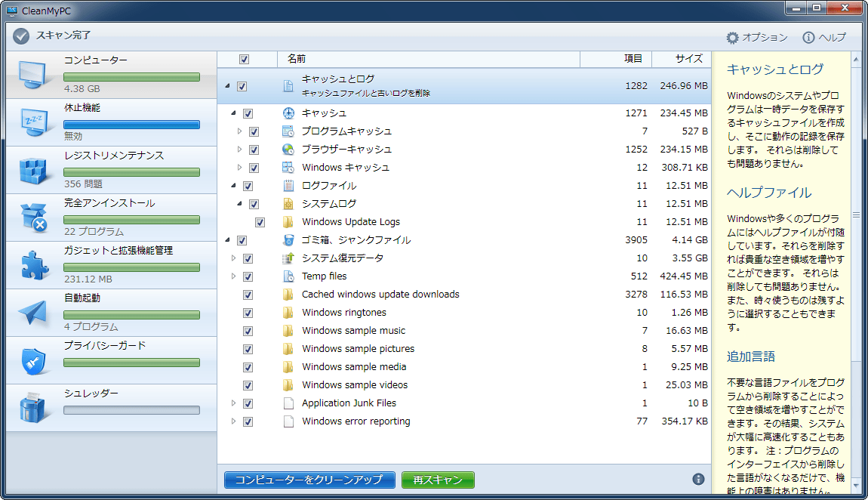Click the コンピューター green progress bar
The image size is (868, 500).
[132, 77]
